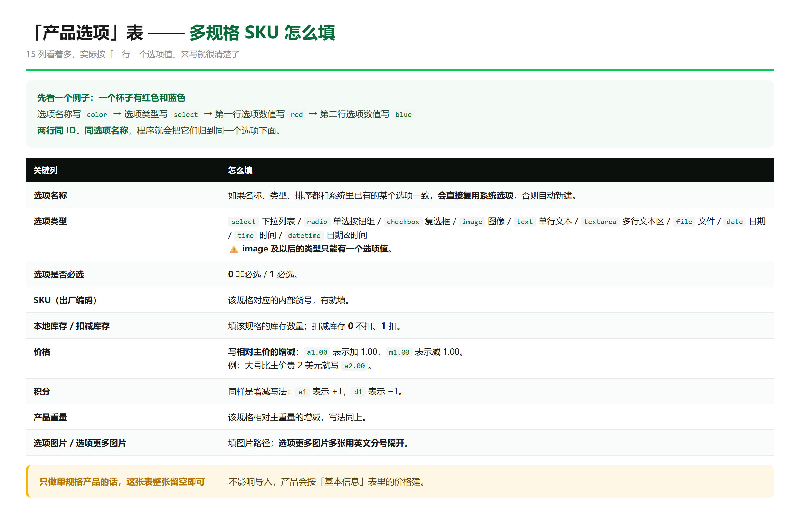Viewport: 800px width, 532px height.
Task: Select the '积分' row label
Action: pos(42,391)
